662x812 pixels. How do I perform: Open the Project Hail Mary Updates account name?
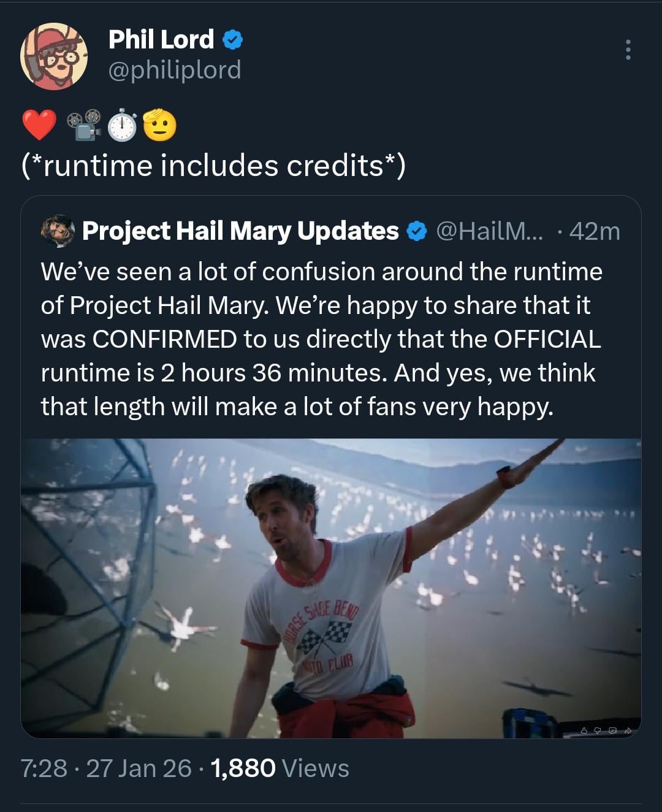click(240, 231)
